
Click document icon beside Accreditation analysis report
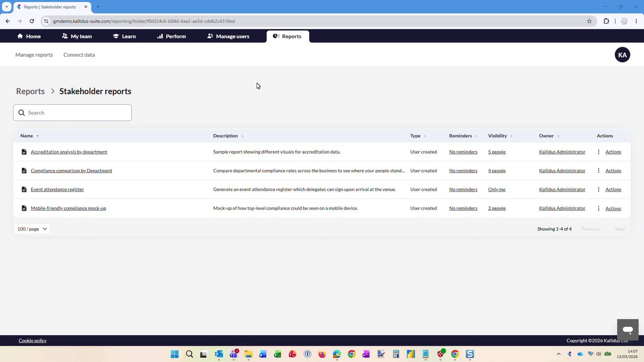click(24, 152)
